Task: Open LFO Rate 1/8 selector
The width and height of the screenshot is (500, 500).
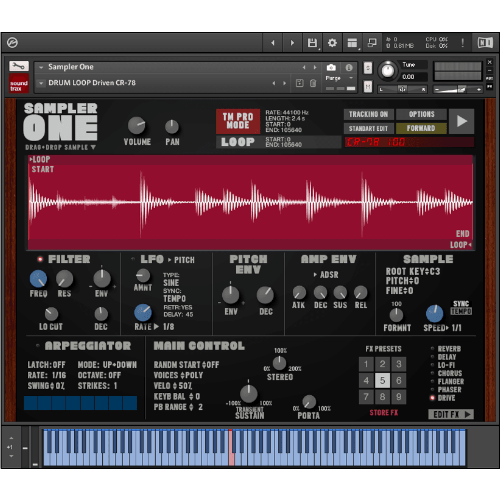Action: point(164,327)
